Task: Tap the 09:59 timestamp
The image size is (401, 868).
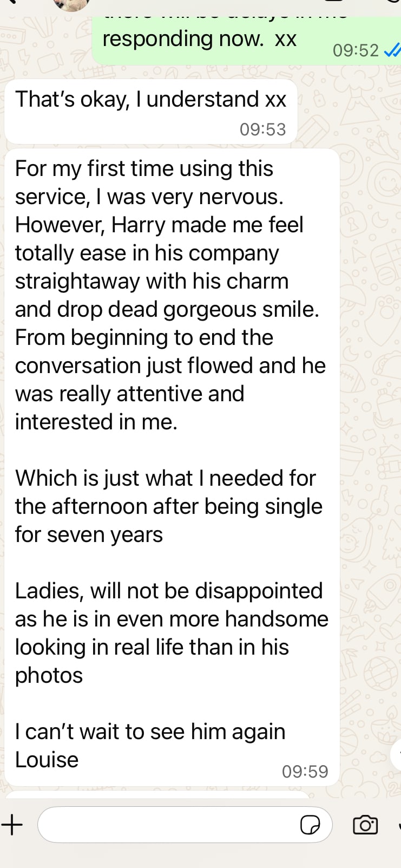Action: tap(305, 772)
